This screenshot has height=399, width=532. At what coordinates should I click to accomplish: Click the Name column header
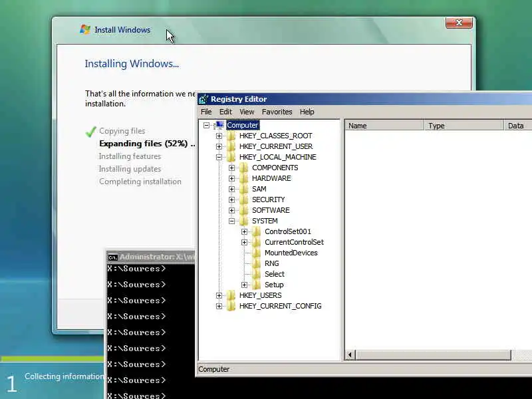click(x=385, y=126)
